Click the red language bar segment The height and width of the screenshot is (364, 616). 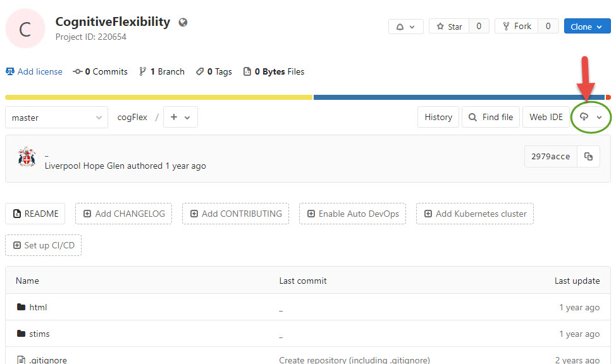608,97
